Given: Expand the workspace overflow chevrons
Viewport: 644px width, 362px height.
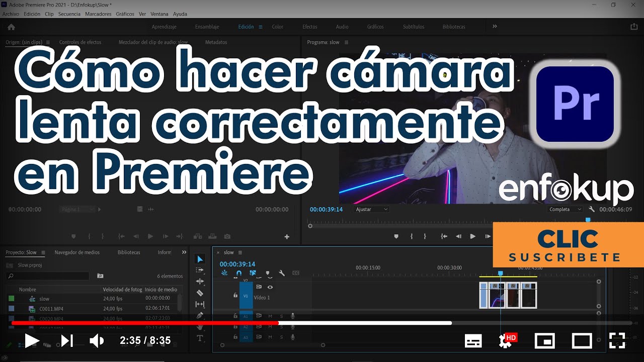Looking at the screenshot, I should 495,26.
